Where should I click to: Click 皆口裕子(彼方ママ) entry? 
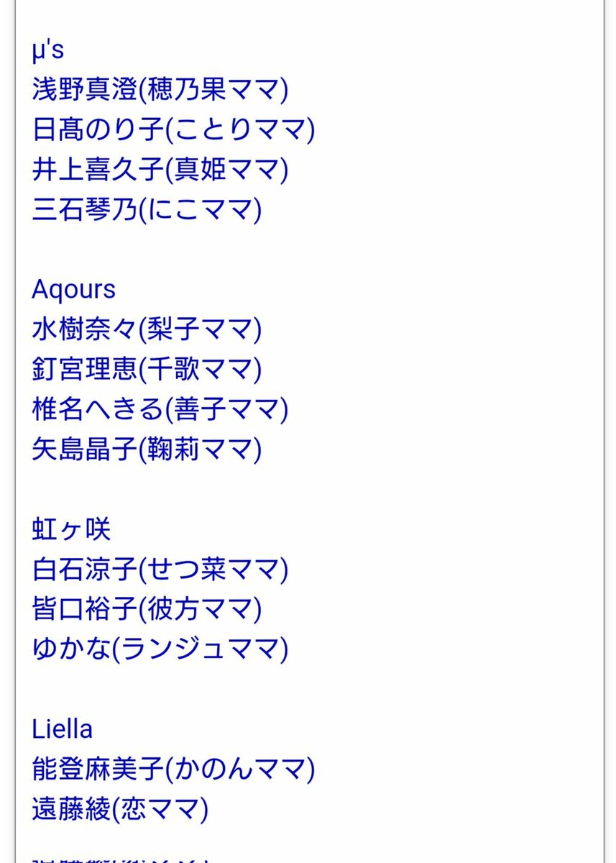(147, 610)
